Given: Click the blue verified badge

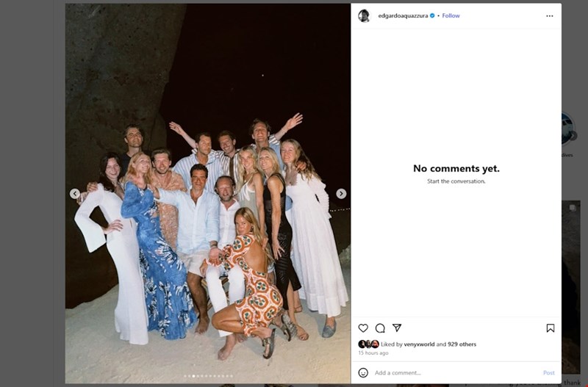Looking at the screenshot, I should point(432,15).
